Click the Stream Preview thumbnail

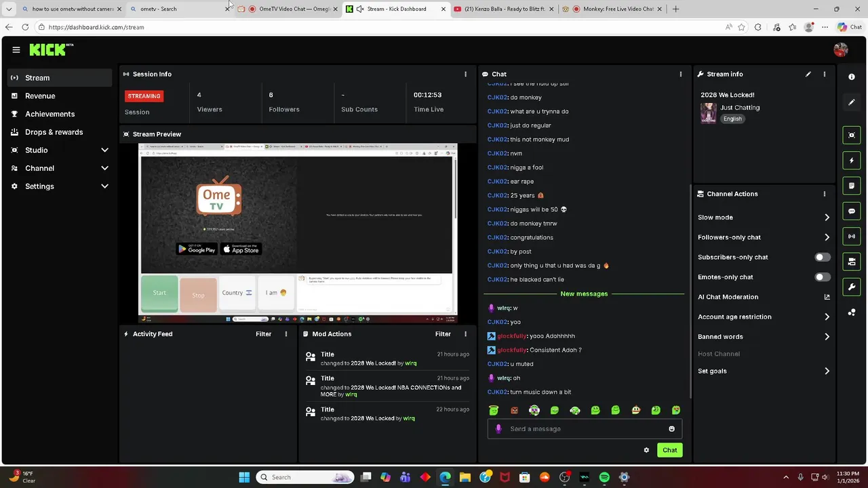[298, 233]
